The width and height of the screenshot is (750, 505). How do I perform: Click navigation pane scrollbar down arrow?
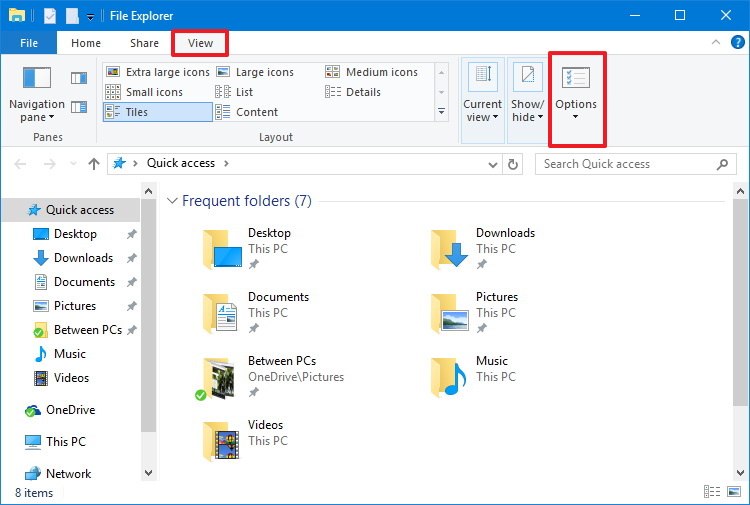click(x=148, y=473)
